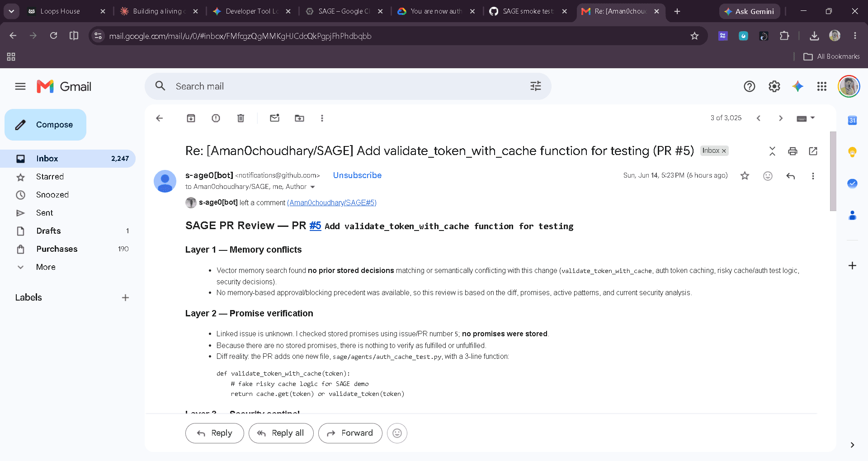
Task: Click the Reply all button
Action: (281, 433)
